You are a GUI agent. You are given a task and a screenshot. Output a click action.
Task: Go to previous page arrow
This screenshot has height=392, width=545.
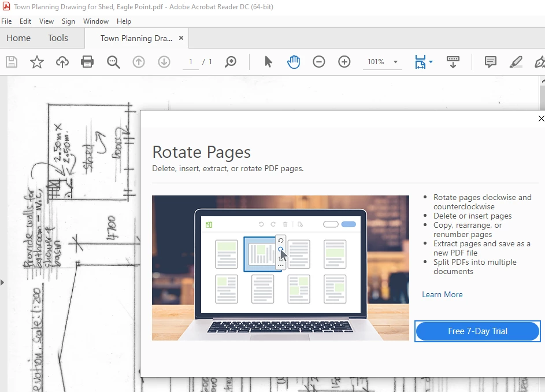pyautogui.click(x=139, y=62)
